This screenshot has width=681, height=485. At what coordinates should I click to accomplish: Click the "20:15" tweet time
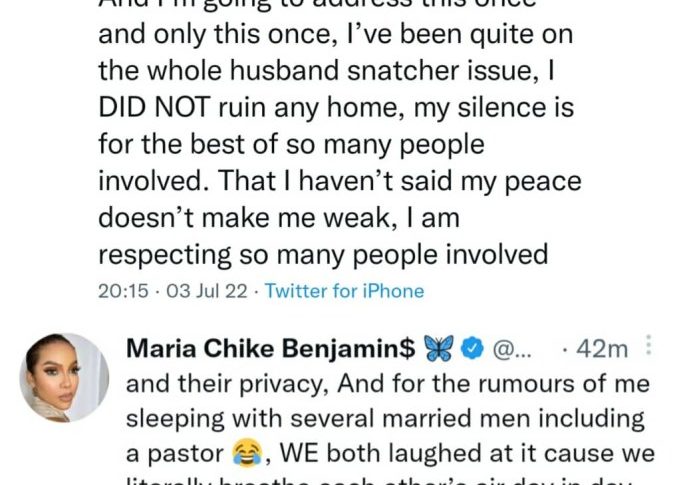[x=122, y=291]
